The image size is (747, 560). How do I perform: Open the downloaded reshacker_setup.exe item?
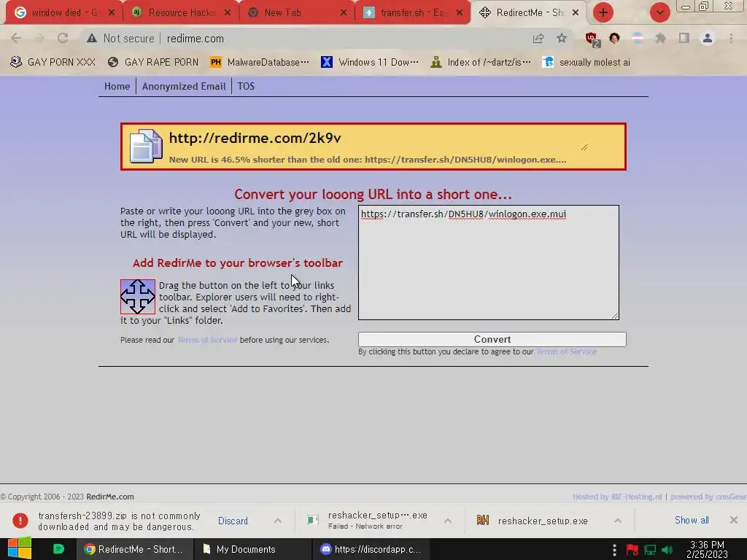click(x=543, y=521)
